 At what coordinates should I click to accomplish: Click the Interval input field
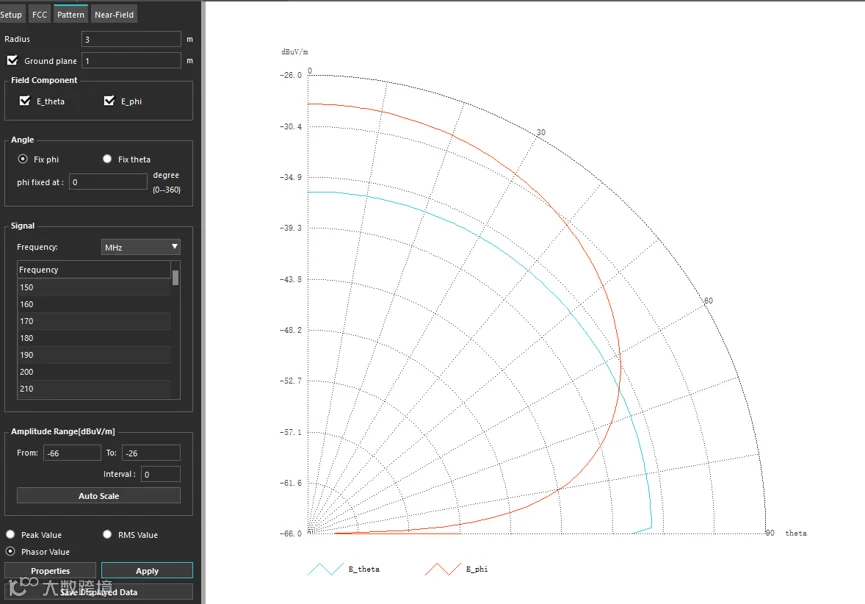pyautogui.click(x=161, y=474)
